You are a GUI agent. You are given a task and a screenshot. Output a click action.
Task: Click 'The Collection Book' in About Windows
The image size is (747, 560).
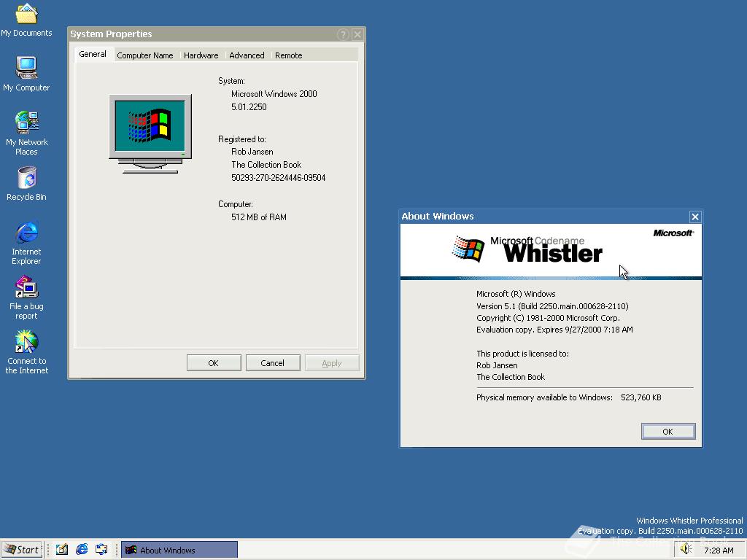point(510,377)
